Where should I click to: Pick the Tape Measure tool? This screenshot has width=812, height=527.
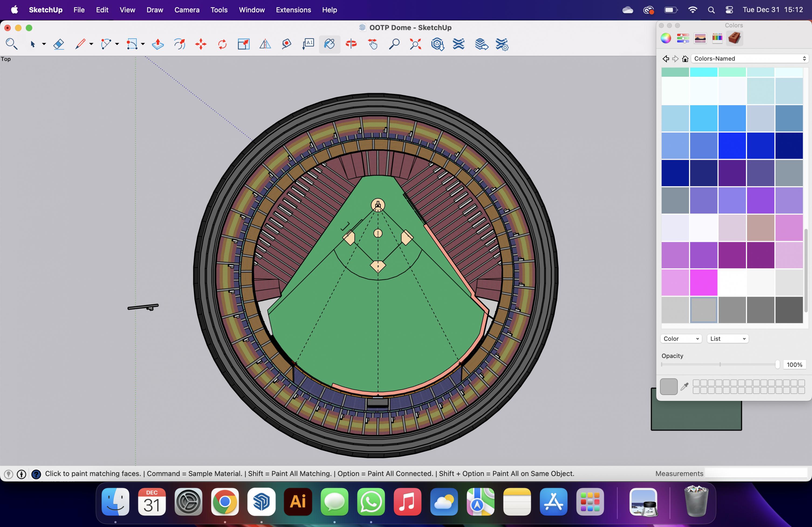(287, 44)
